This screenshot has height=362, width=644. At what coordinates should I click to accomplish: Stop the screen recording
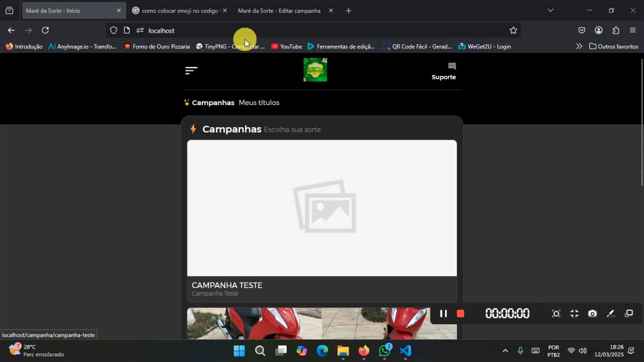[x=460, y=314]
